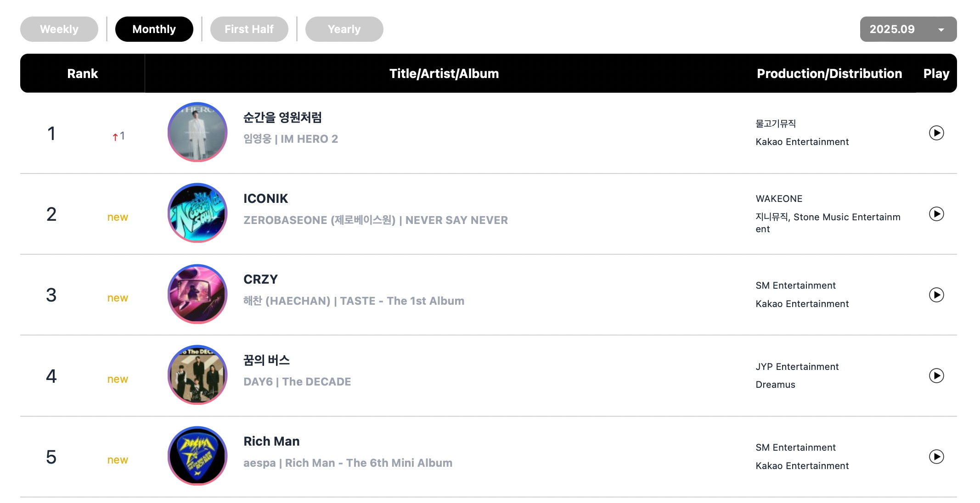980x503 pixels.
Task: Open The DECADE album cover image
Action: (197, 375)
